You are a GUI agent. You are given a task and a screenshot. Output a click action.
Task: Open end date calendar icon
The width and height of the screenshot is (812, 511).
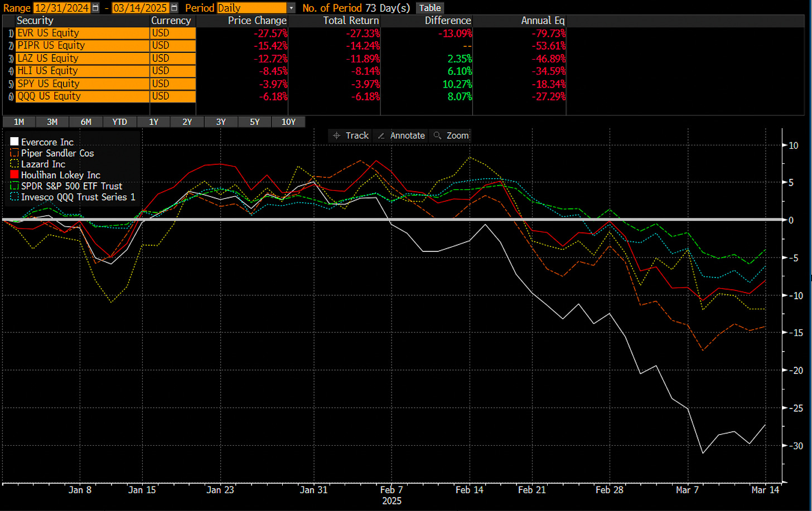[175, 8]
